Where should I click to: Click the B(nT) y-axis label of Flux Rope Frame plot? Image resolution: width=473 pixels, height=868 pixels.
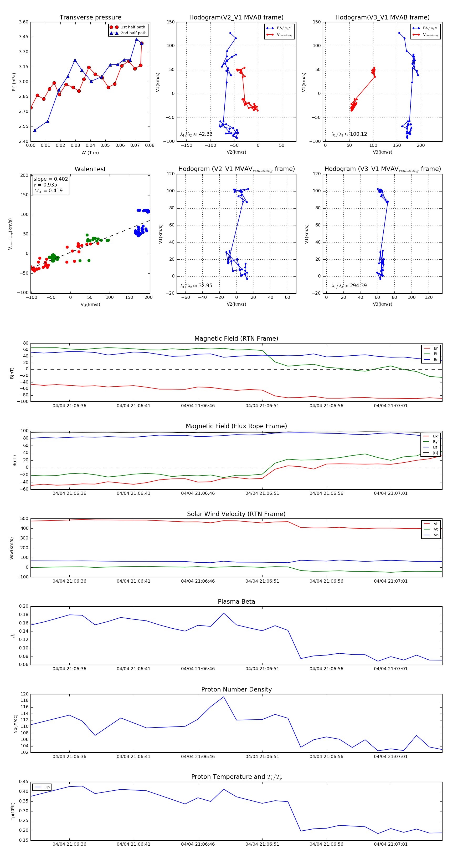[x=14, y=461]
